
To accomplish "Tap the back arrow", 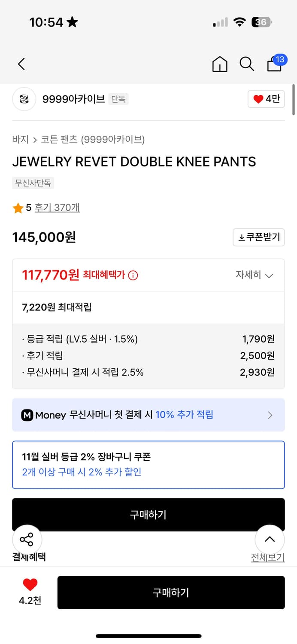I will point(21,64).
